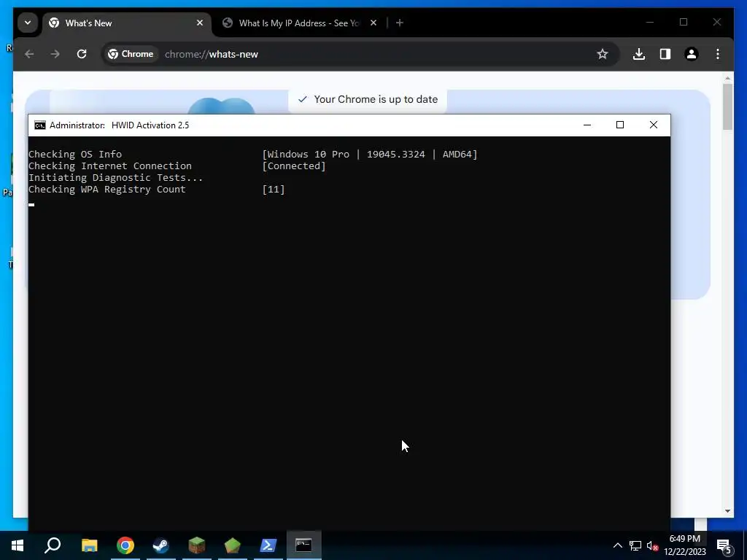Open the green cube taskbar app
747x560 pixels.
click(233, 545)
